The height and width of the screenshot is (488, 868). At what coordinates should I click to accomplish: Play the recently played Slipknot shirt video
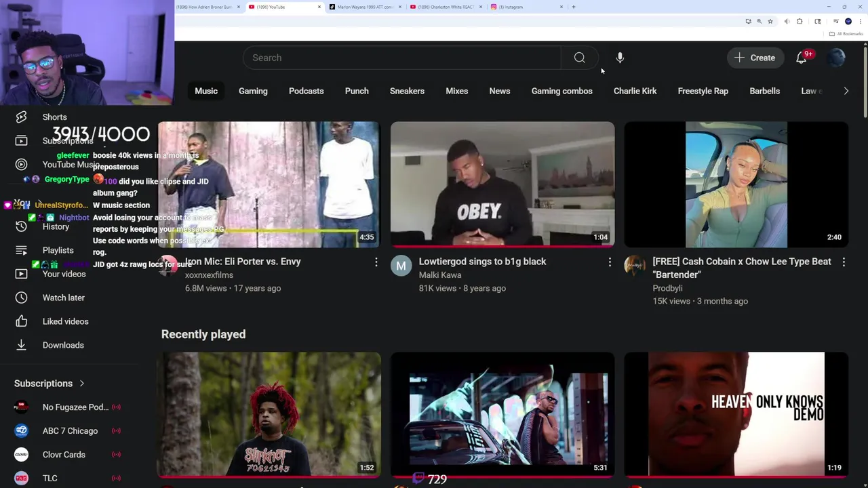269,414
